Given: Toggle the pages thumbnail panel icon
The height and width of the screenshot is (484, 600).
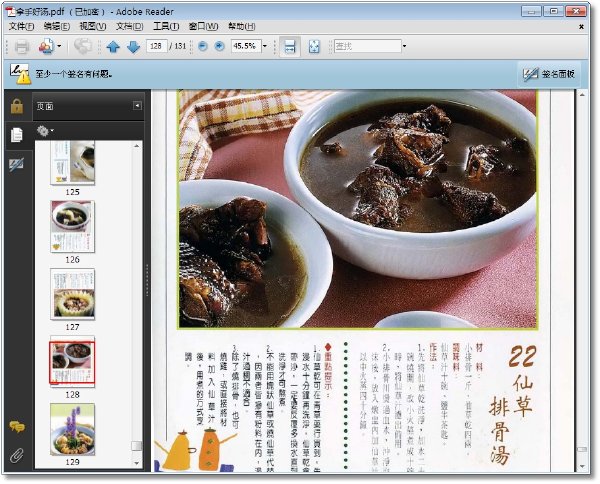Looking at the screenshot, I should [x=16, y=135].
